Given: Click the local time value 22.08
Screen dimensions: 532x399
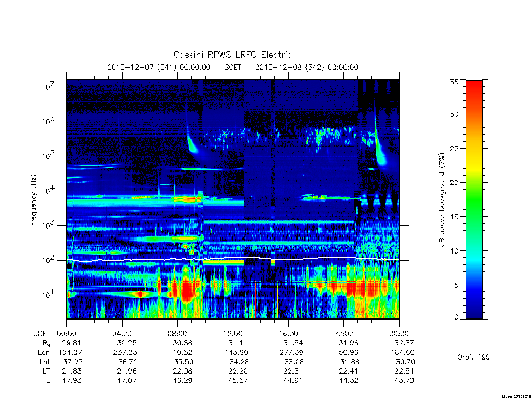Looking at the screenshot, I should tap(182, 371).
